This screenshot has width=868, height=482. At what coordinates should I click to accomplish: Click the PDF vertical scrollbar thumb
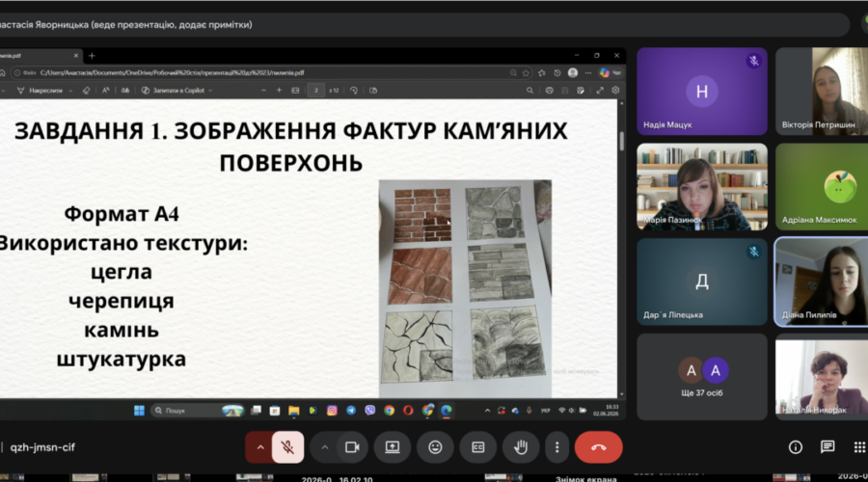[x=622, y=141]
